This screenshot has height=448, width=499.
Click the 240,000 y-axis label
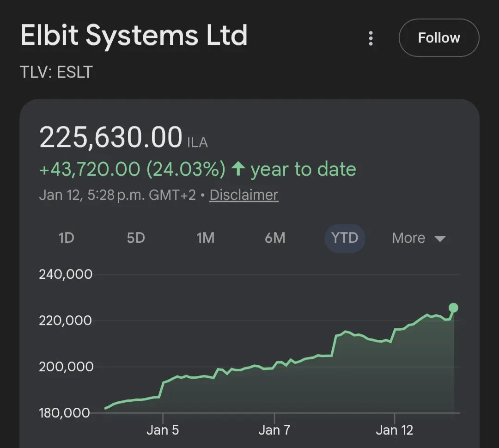tap(66, 275)
